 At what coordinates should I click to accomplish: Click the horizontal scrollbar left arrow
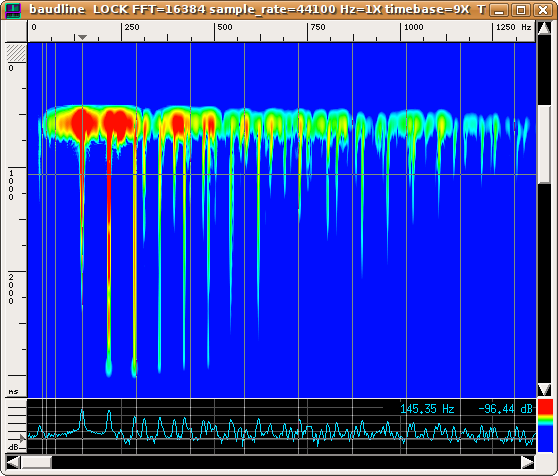(x=13, y=462)
